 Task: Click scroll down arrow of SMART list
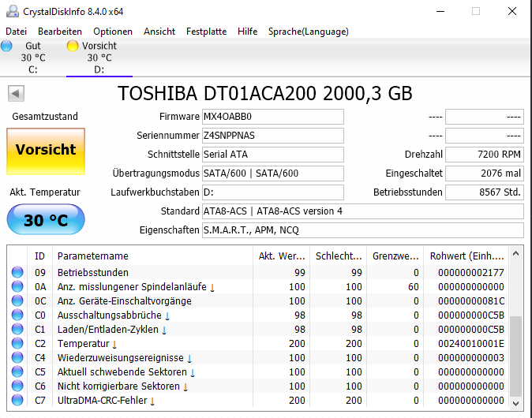pyautogui.click(x=516, y=404)
